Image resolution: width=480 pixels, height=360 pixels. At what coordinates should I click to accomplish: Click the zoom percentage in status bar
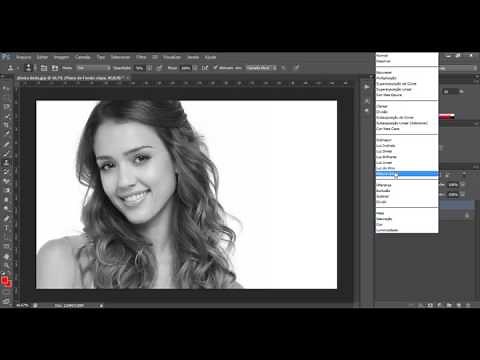[x=22, y=305]
